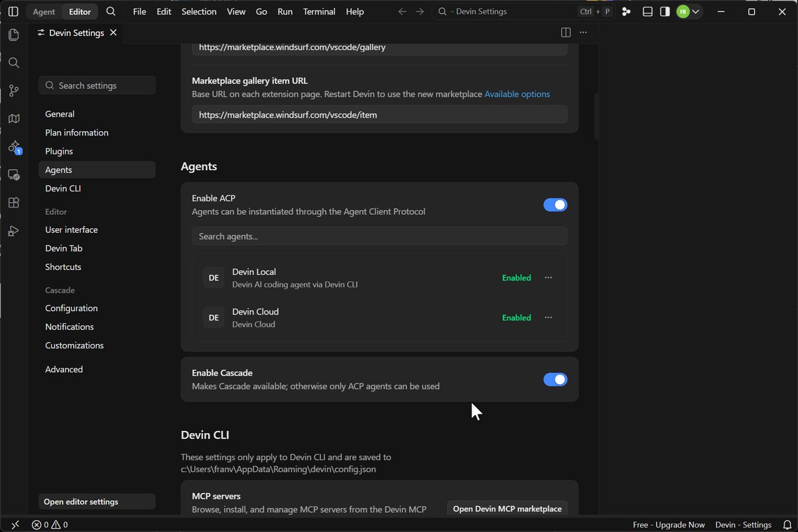Go to Shortcuts settings
Screen dimensions: 798x532
(x=97, y=267)
